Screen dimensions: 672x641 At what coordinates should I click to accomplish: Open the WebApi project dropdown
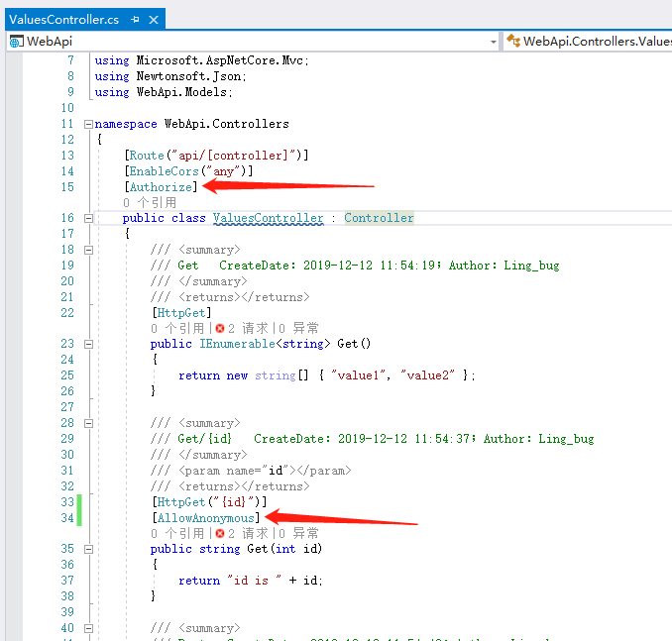494,42
